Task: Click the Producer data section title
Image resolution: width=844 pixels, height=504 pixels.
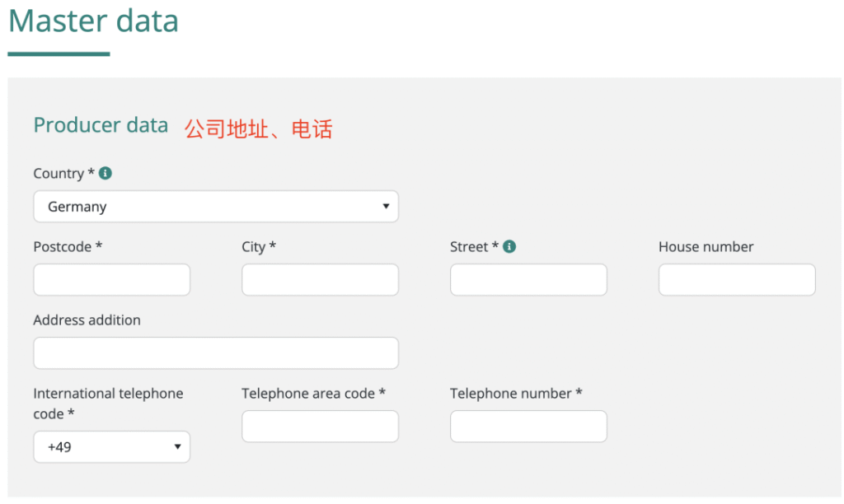Action: pyautogui.click(x=101, y=125)
